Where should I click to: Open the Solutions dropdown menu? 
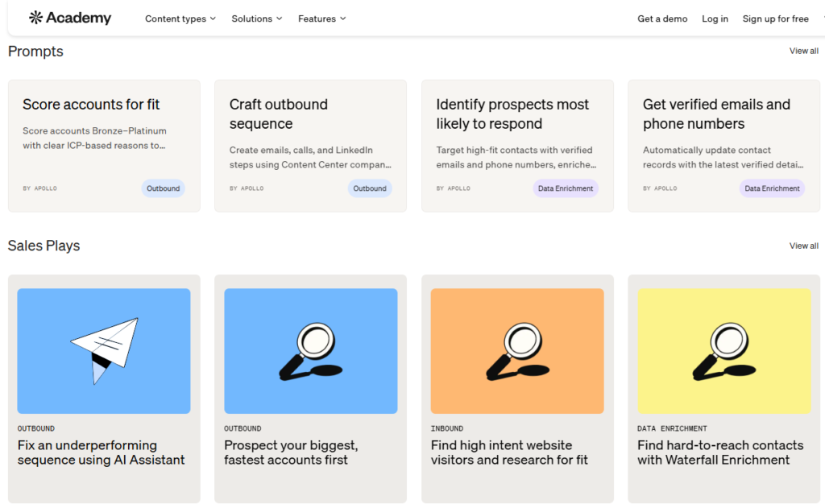coord(256,19)
